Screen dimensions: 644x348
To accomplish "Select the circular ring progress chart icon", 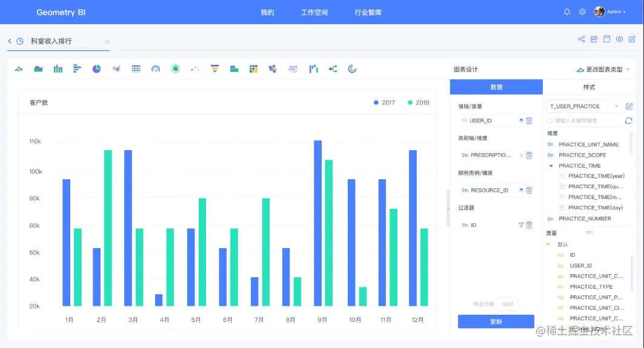I will [352, 69].
